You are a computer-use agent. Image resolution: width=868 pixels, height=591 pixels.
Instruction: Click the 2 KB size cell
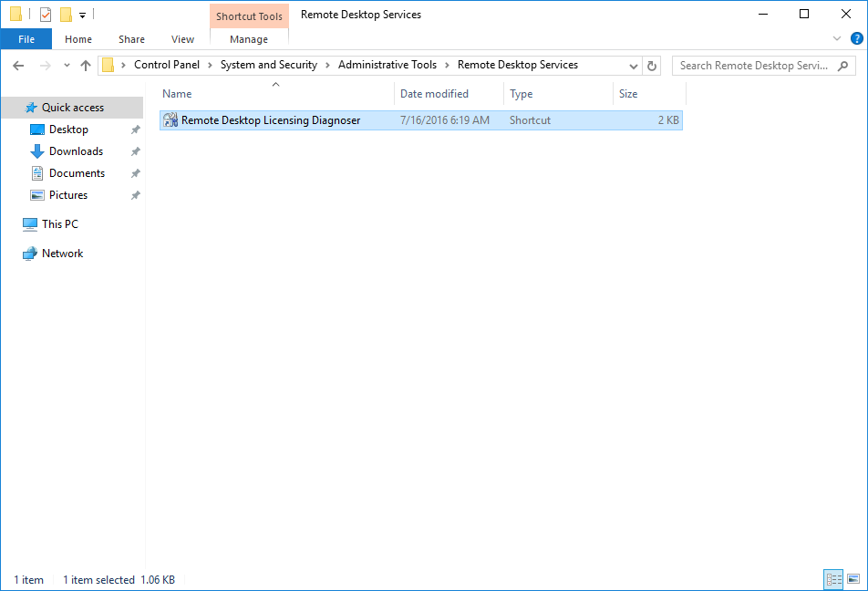(x=668, y=120)
